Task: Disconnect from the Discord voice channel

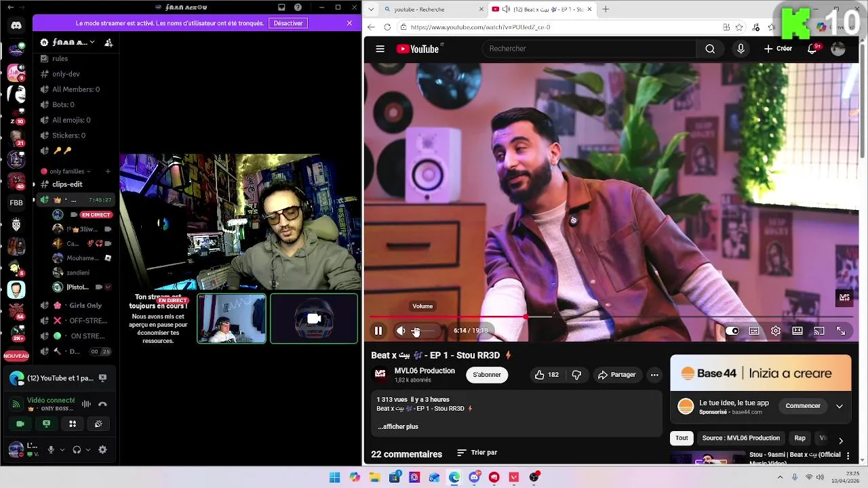Action: (x=102, y=404)
